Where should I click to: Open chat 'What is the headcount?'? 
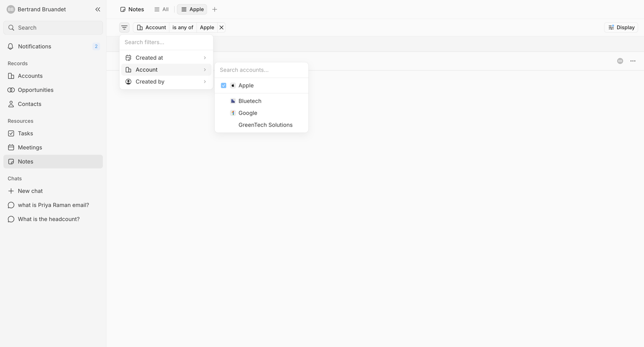53,219
